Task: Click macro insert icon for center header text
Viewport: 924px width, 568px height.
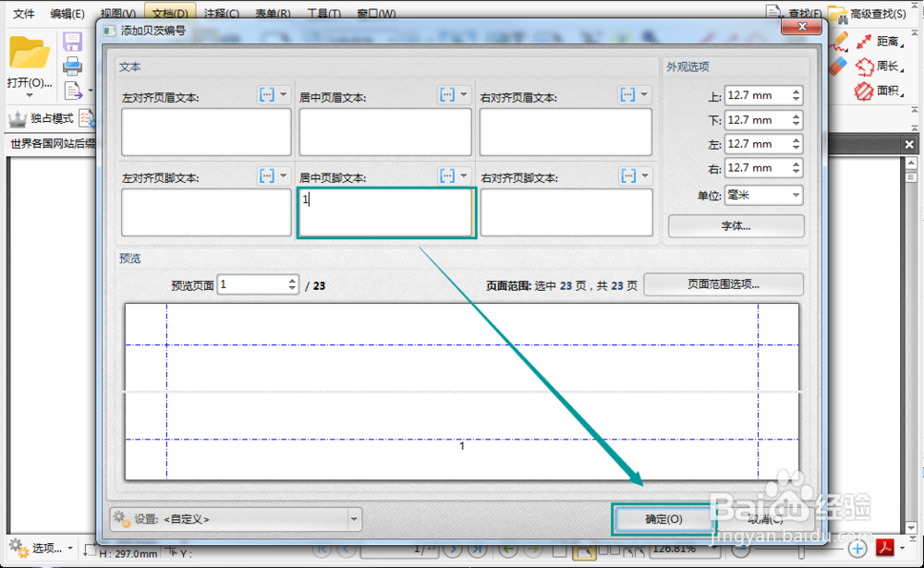Action: click(x=447, y=94)
